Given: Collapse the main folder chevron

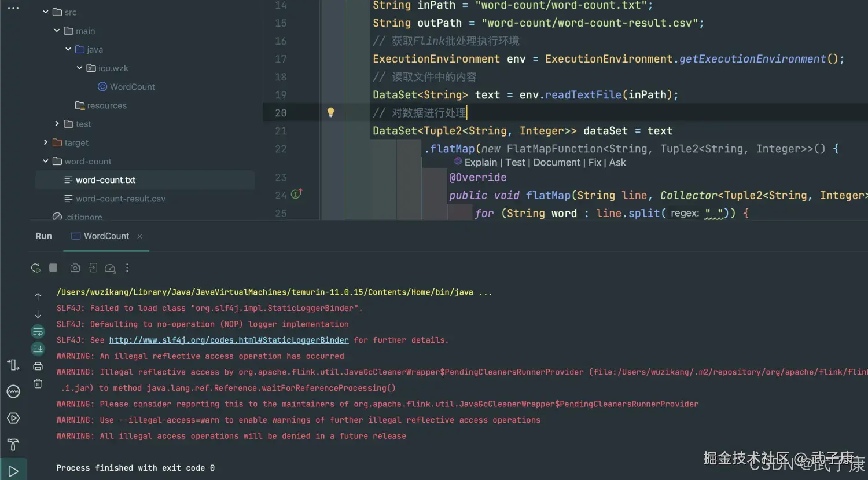Looking at the screenshot, I should [57, 30].
